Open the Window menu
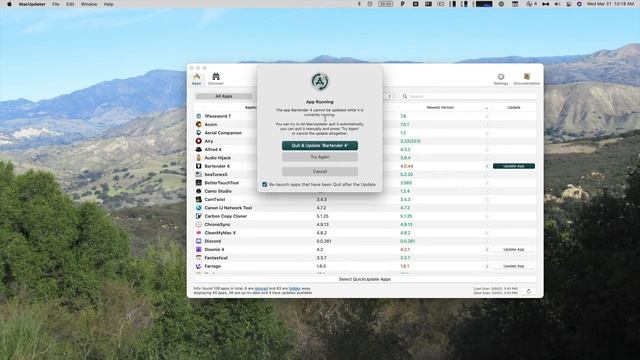 (x=89, y=4)
